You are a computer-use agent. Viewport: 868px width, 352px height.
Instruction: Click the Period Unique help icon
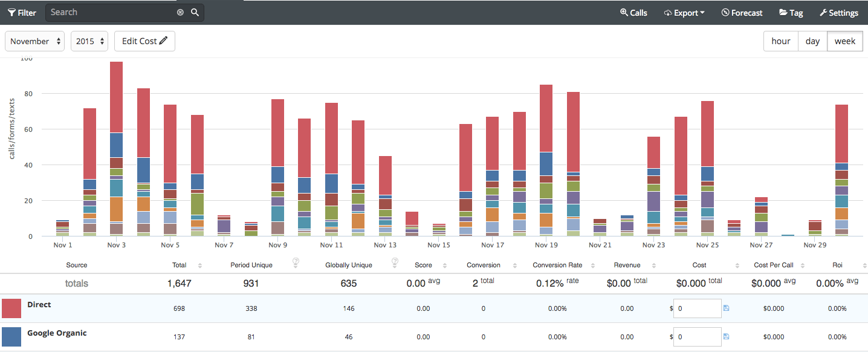click(296, 262)
